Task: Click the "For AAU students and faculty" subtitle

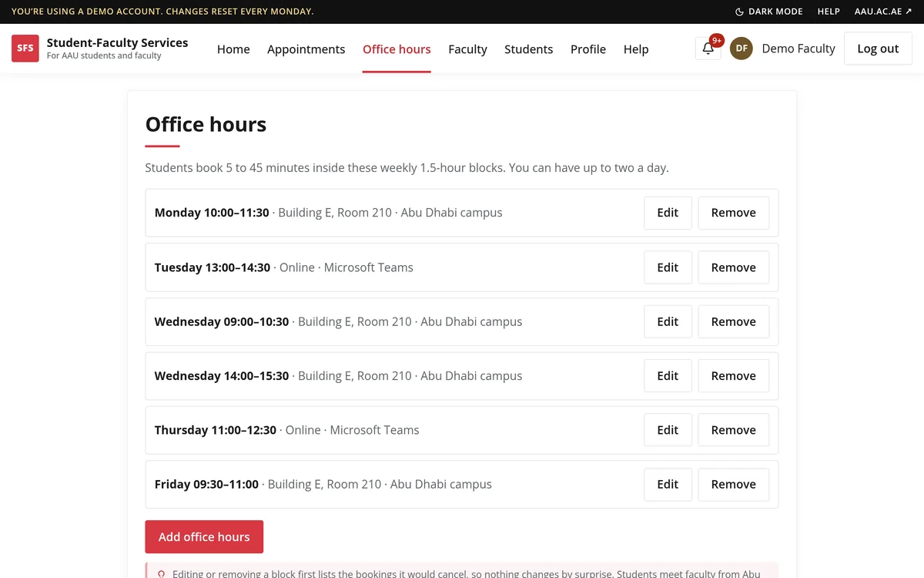Action: tap(104, 55)
